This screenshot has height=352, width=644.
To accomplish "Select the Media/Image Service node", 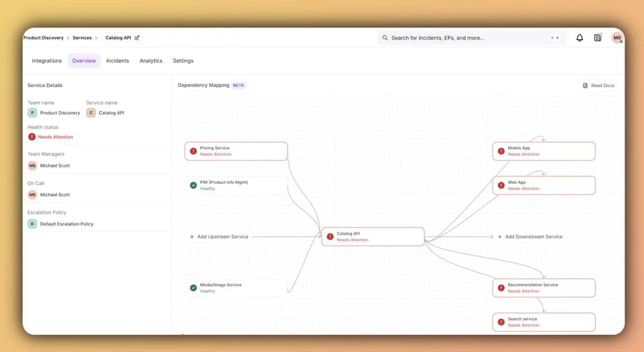I will pyautogui.click(x=236, y=288).
